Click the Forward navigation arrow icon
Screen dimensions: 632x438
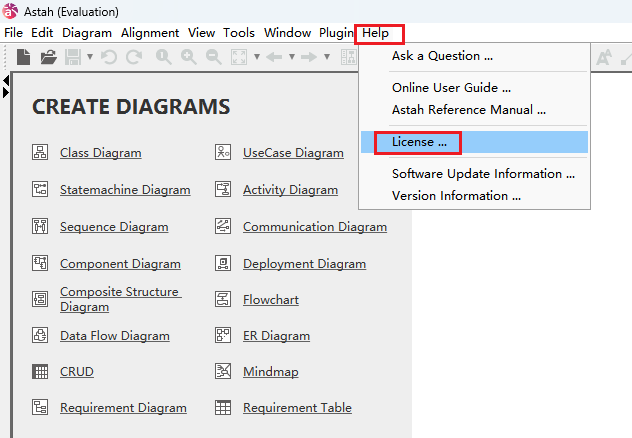click(309, 57)
